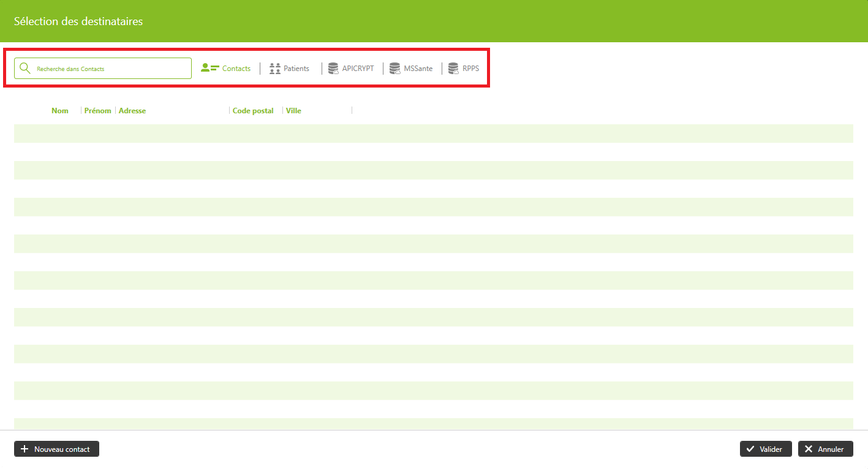The width and height of the screenshot is (868, 469).
Task: Click the plus icon on Nouveau contact
Action: pos(25,449)
